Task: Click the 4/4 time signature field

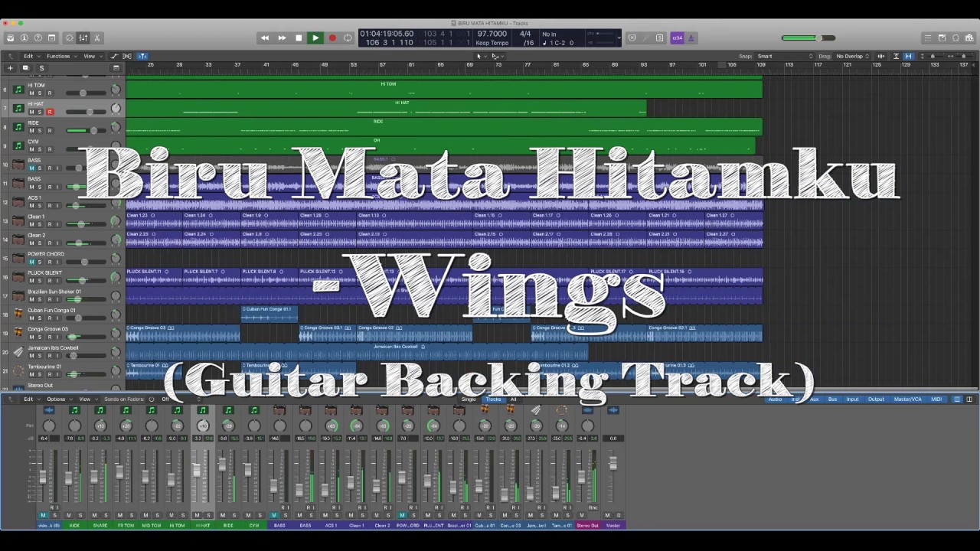Action: [x=526, y=34]
